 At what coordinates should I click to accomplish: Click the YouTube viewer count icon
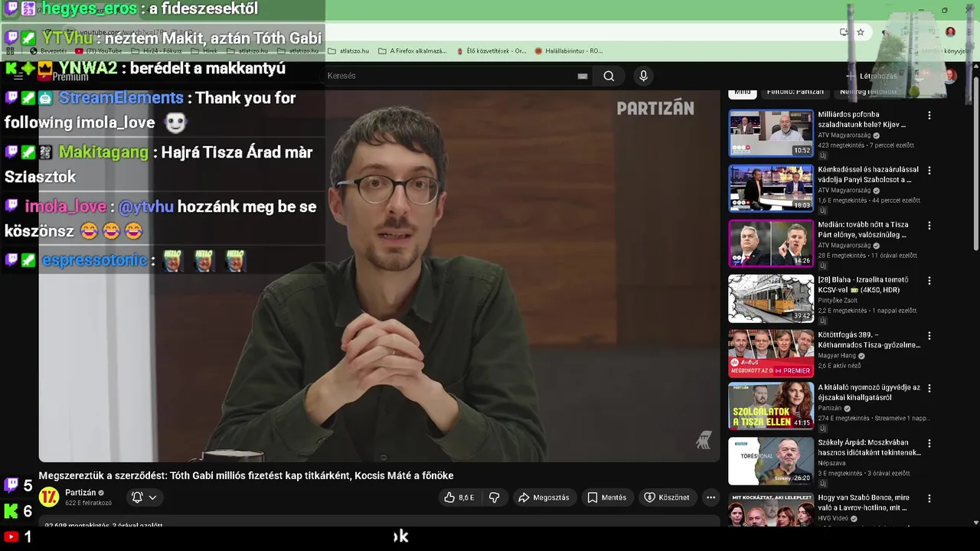(11, 536)
